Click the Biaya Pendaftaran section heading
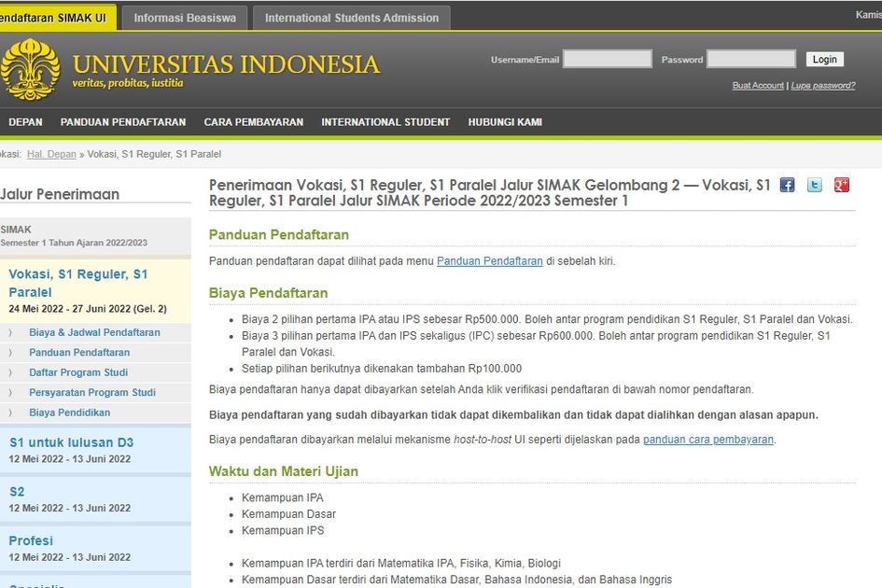 (x=268, y=293)
